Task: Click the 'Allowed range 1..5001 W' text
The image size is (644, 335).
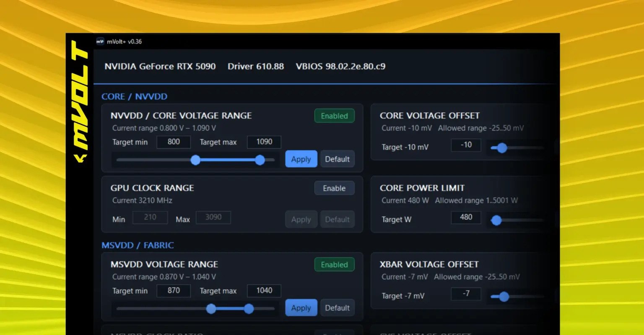Action: point(476,200)
